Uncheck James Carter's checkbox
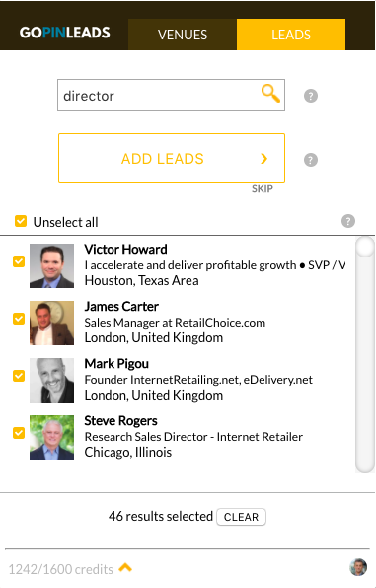 pos(19,319)
